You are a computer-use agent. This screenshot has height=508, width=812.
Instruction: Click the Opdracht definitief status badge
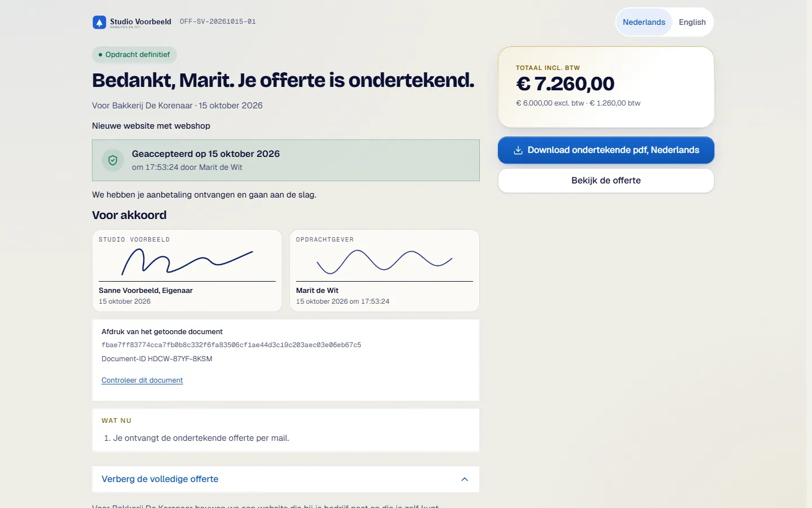134,55
